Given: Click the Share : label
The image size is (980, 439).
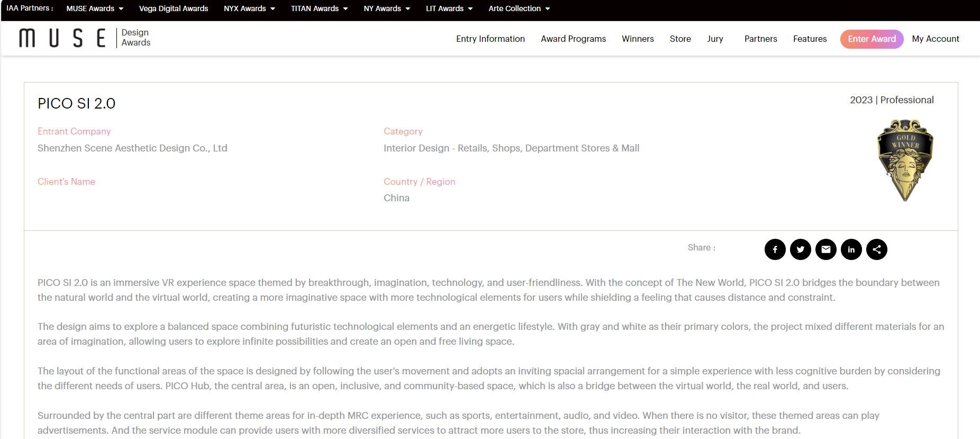Looking at the screenshot, I should (x=701, y=247).
